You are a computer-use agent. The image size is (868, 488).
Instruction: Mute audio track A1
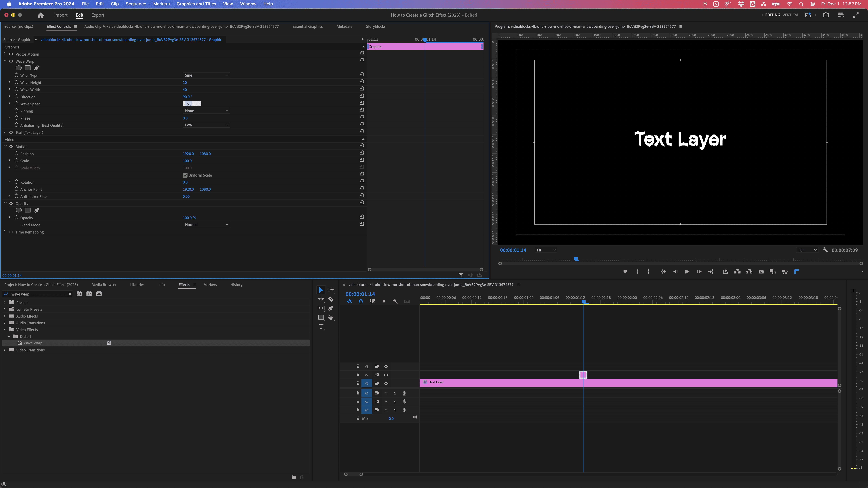386,393
